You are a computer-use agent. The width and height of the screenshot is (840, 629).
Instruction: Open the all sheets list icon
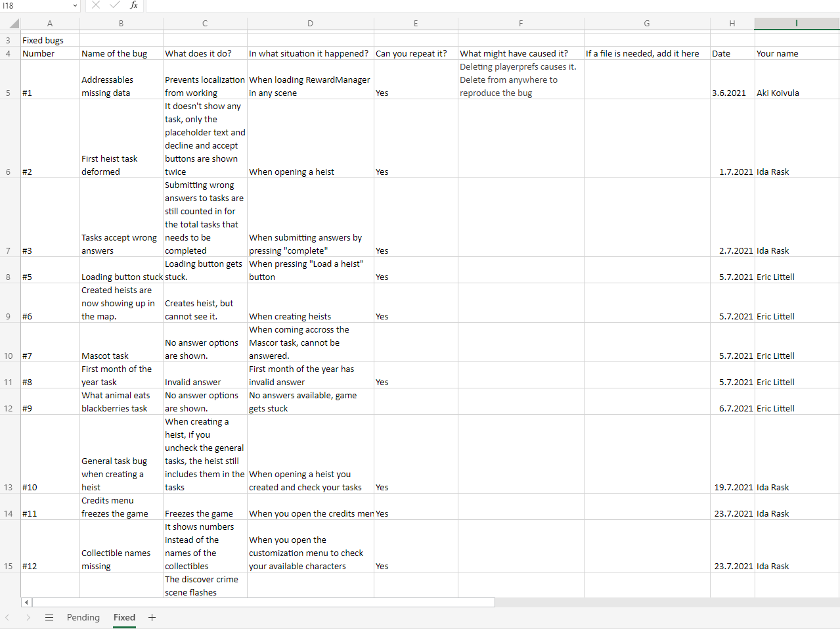pos(49,617)
